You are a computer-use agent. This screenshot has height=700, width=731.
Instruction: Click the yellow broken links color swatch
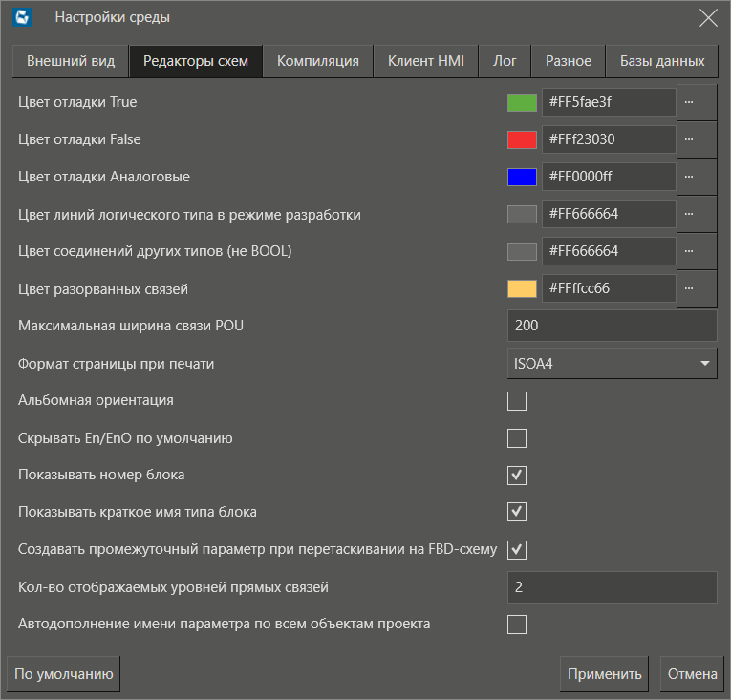coord(522,288)
